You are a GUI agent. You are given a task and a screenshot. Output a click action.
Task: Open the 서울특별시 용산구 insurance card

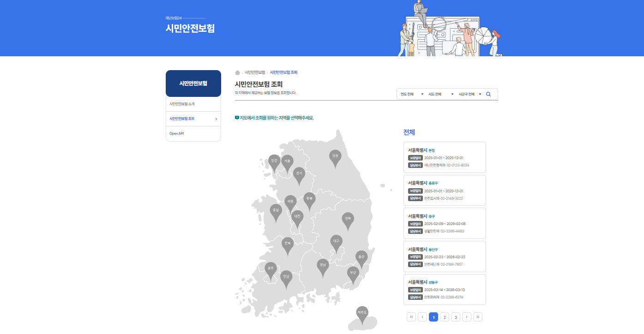(445, 256)
